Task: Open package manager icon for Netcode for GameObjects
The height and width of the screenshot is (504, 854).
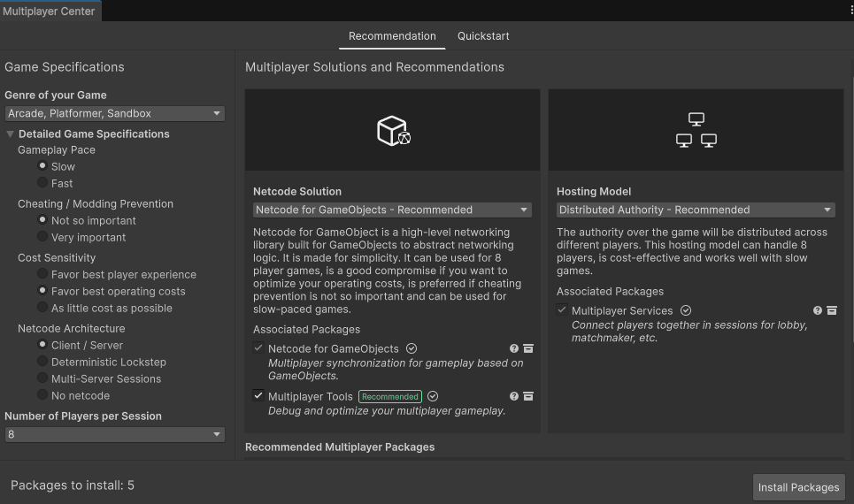Action: tap(528, 349)
